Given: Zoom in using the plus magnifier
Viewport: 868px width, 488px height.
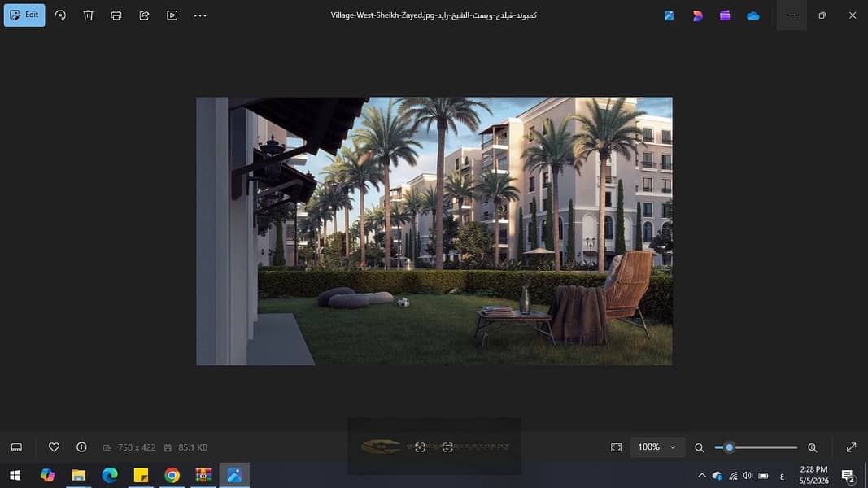Looking at the screenshot, I should coord(813,447).
